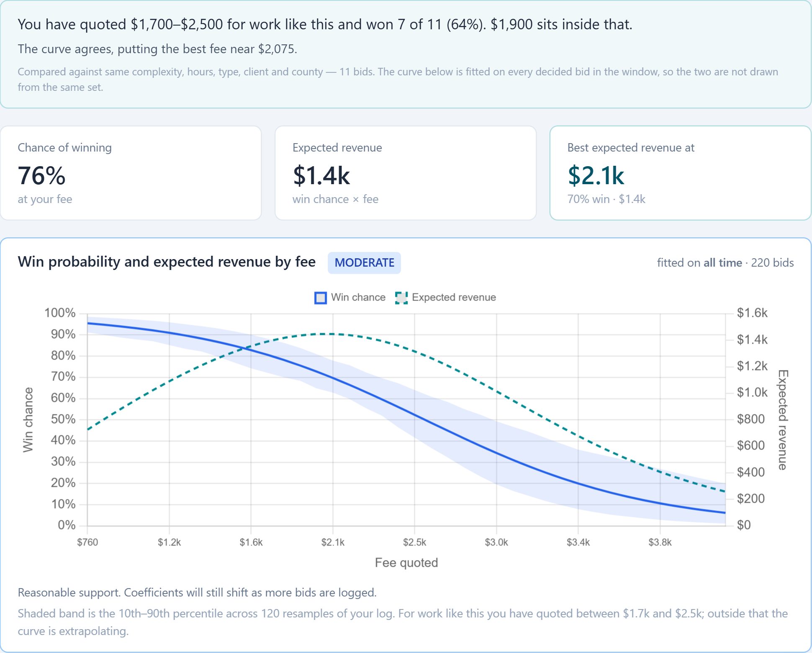Click the $1.4k expected revenue value

pos(321,175)
